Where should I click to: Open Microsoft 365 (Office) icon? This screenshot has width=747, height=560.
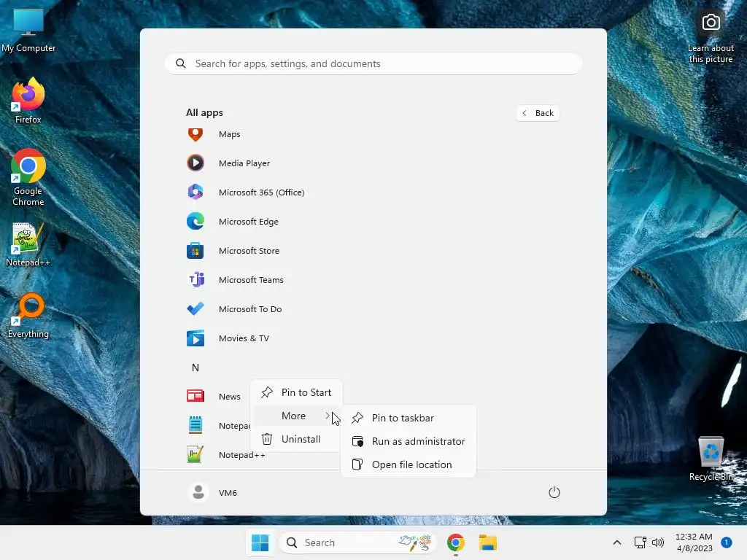coord(196,192)
